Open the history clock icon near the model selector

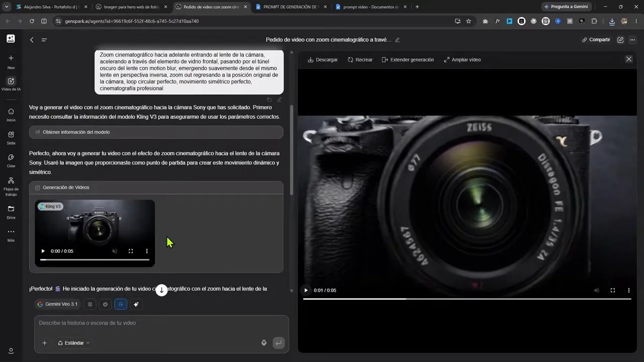point(105,304)
